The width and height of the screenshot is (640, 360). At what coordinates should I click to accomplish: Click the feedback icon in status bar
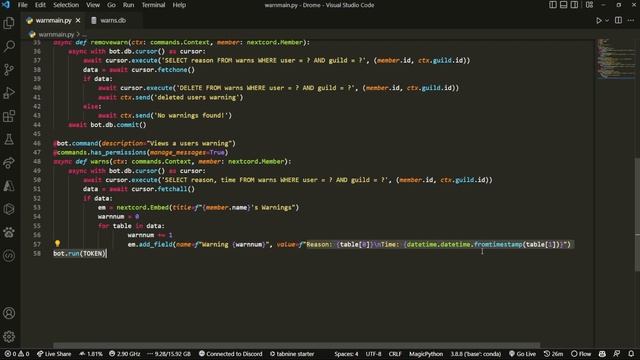(x=617, y=354)
